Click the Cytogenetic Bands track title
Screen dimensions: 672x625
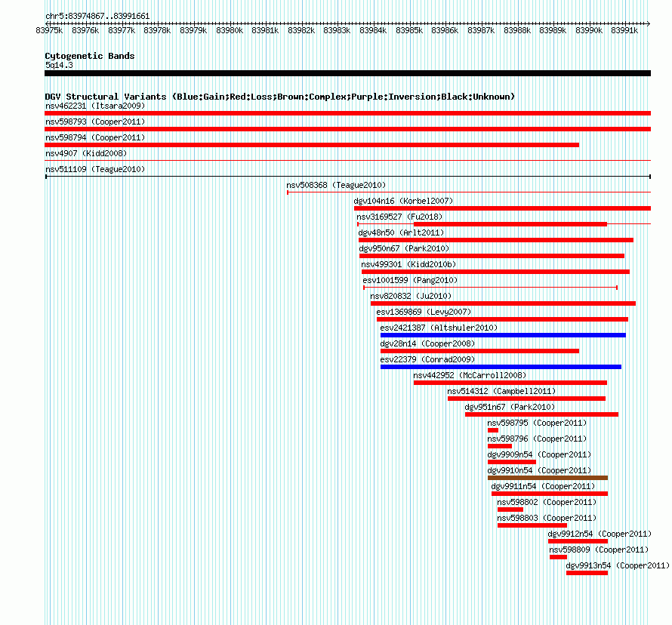click(90, 56)
